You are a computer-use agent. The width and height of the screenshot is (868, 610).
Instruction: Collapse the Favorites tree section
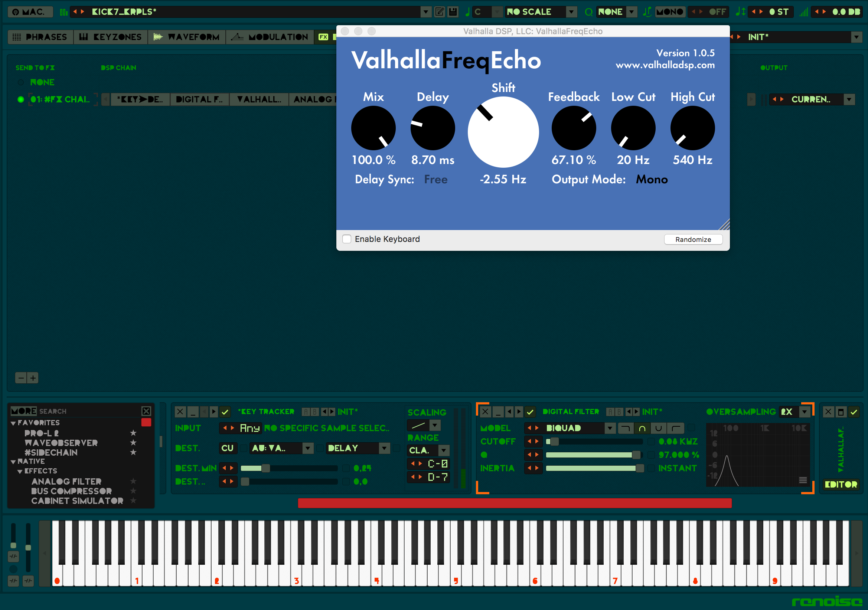coord(13,423)
